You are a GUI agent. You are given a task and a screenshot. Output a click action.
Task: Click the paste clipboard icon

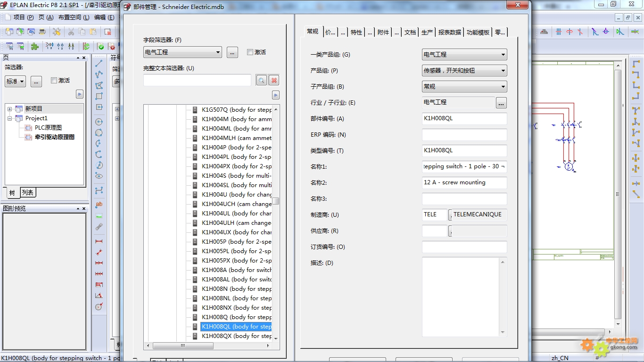click(93, 32)
